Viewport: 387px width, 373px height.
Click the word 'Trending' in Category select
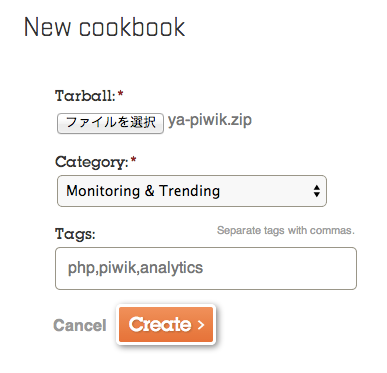(190, 191)
